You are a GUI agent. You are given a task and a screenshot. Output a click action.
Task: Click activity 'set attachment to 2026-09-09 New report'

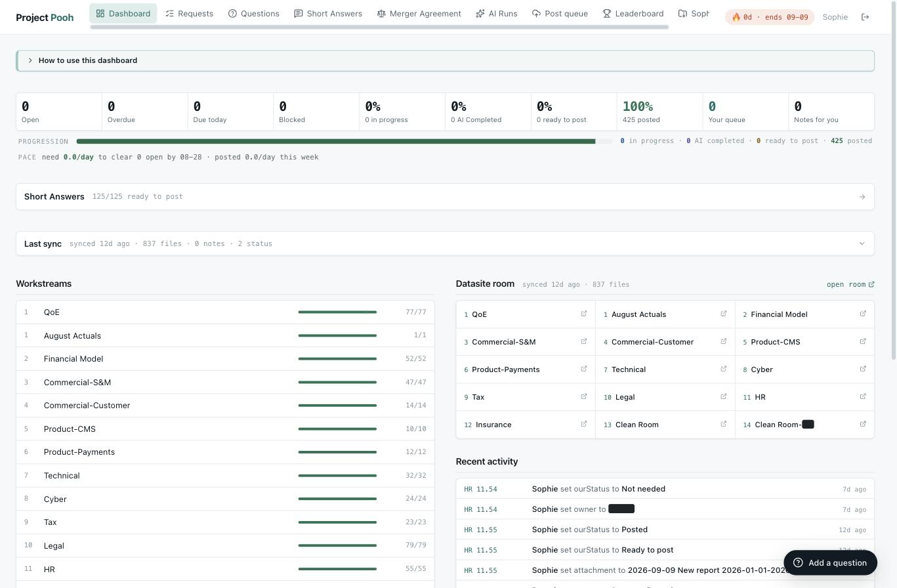(665, 570)
